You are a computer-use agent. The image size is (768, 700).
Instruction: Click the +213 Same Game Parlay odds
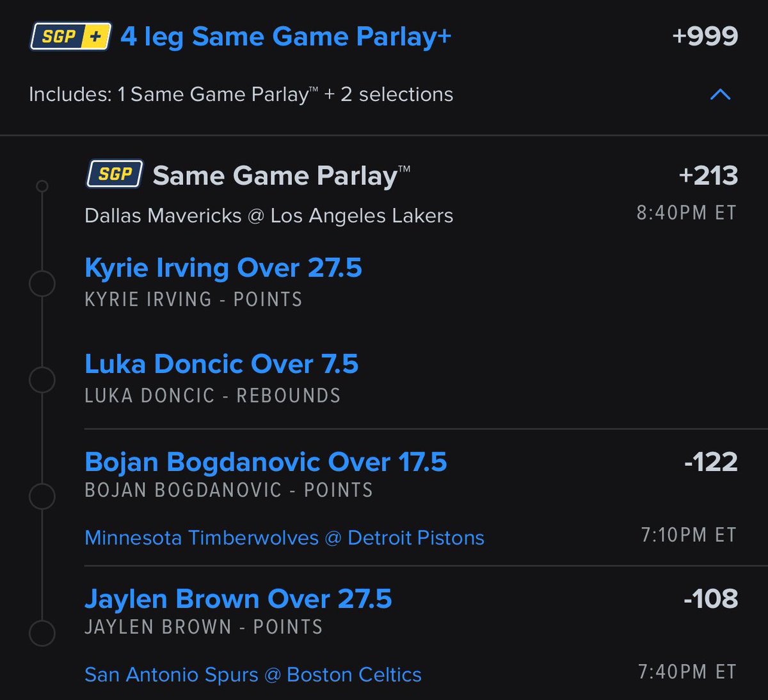pos(708,175)
